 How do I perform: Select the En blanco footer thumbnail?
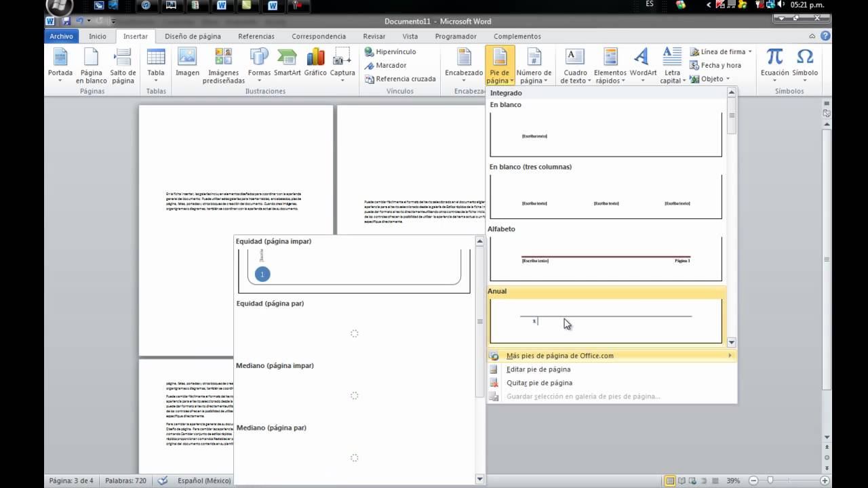[x=606, y=134]
